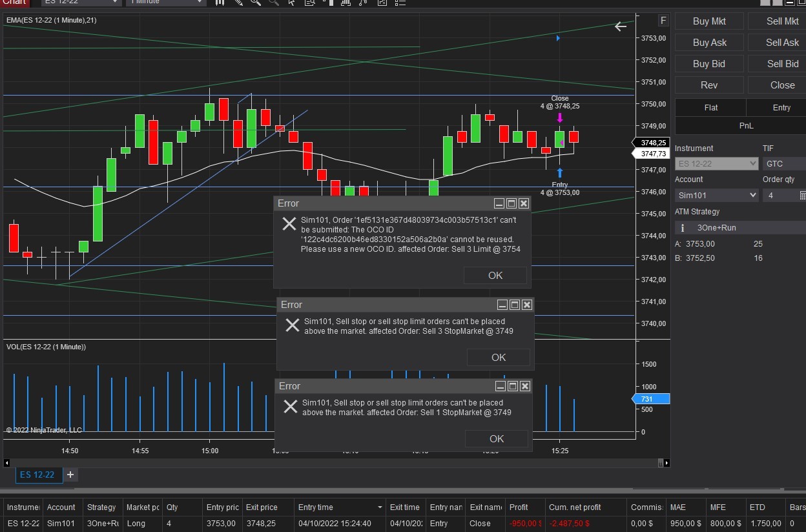Click the EMA(ES 12-22 (1 Minute),21) indicator label

52,21
